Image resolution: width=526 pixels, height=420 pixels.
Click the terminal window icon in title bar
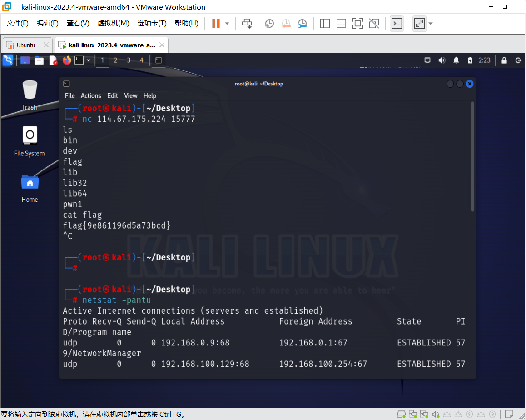coord(66,84)
